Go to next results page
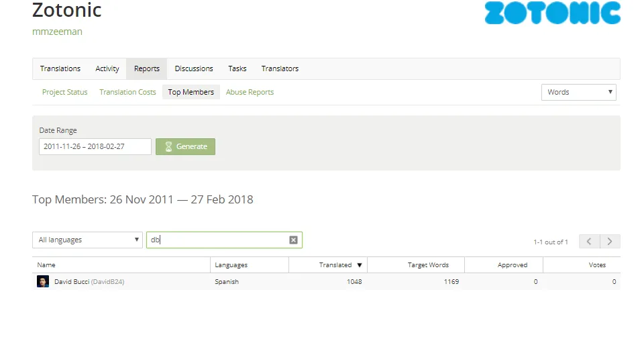Image resolution: width=644 pixels, height=337 pixels. [x=610, y=242]
